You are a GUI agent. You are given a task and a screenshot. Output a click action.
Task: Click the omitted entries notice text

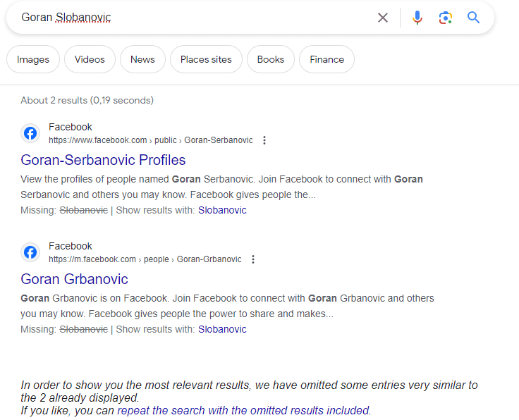pos(249,391)
